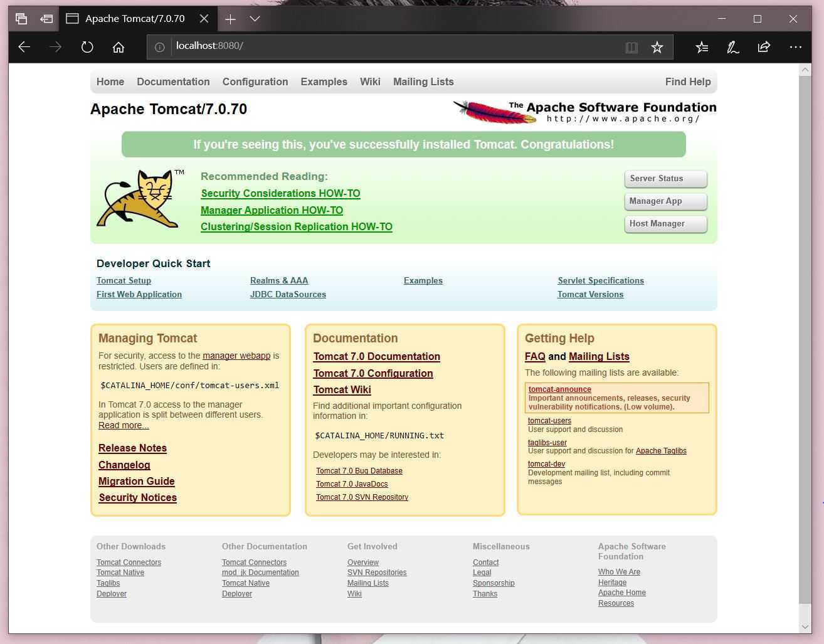The image size is (824, 644).
Task: Open Mailing Lists in the top navigation
Action: coord(423,82)
